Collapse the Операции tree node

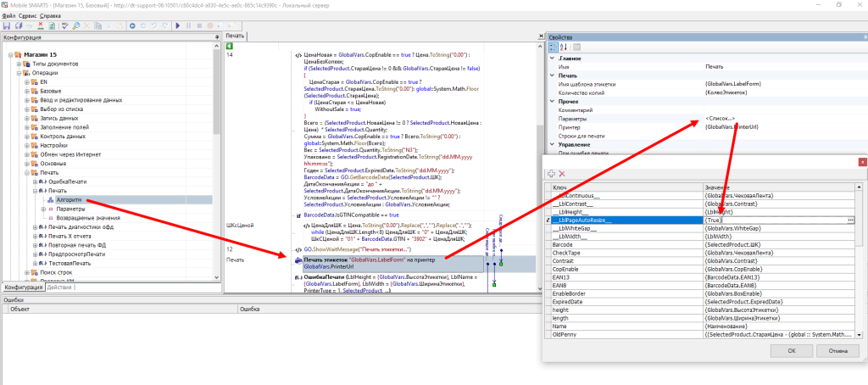click(19, 73)
